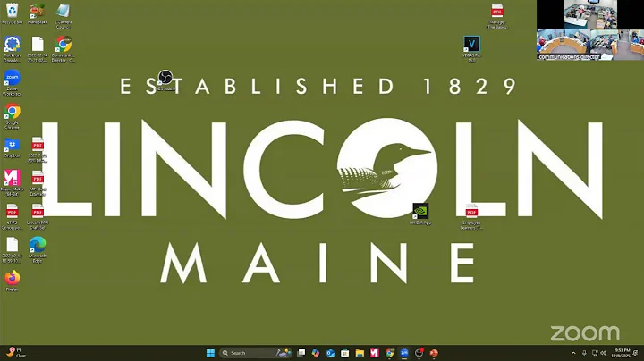This screenshot has height=361, width=644.
Task: Launch Google Chrome from the desktop shortcut
Action: point(12,116)
